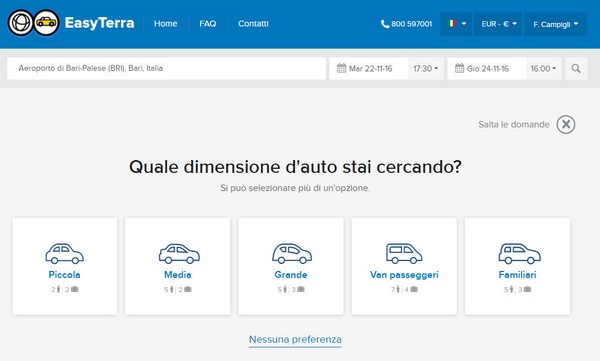Select the return date Gio 24-11-16

point(488,69)
